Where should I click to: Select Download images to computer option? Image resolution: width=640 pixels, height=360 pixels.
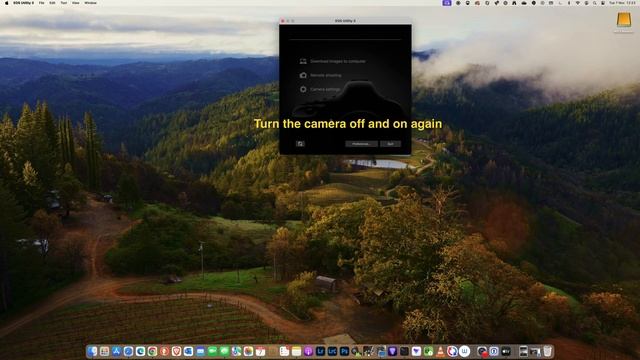click(x=338, y=61)
